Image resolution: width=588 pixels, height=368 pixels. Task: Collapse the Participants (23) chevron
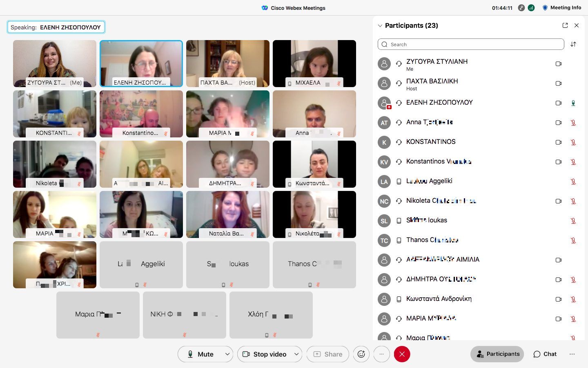coord(380,26)
